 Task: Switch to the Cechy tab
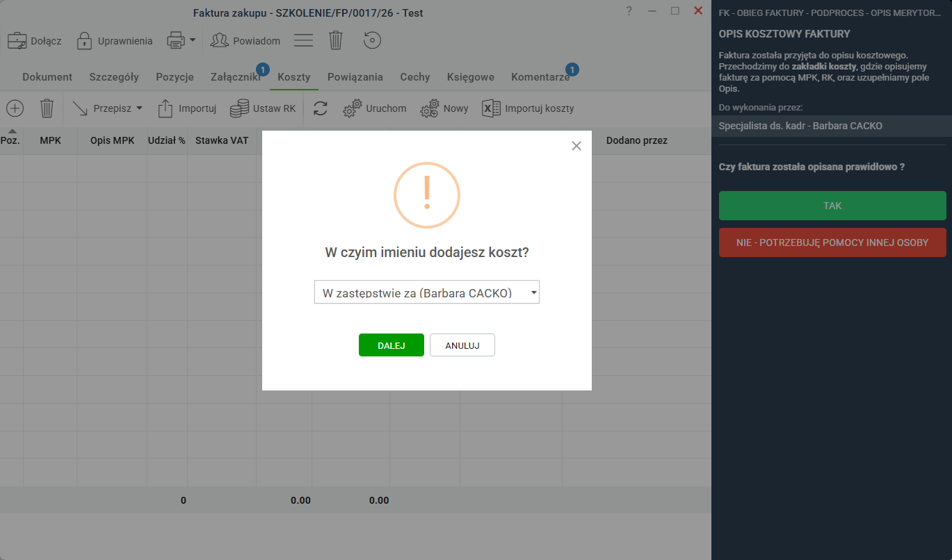point(415,77)
